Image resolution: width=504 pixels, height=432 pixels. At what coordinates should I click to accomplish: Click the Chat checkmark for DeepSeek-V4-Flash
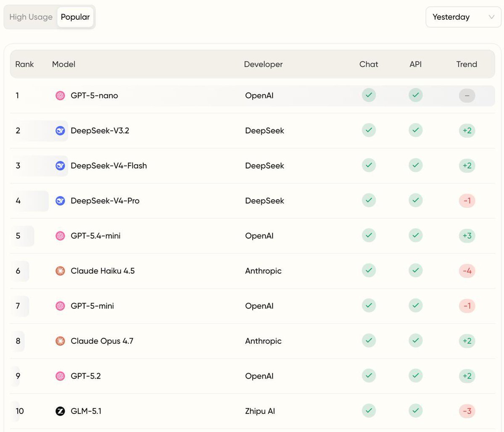[x=369, y=165]
